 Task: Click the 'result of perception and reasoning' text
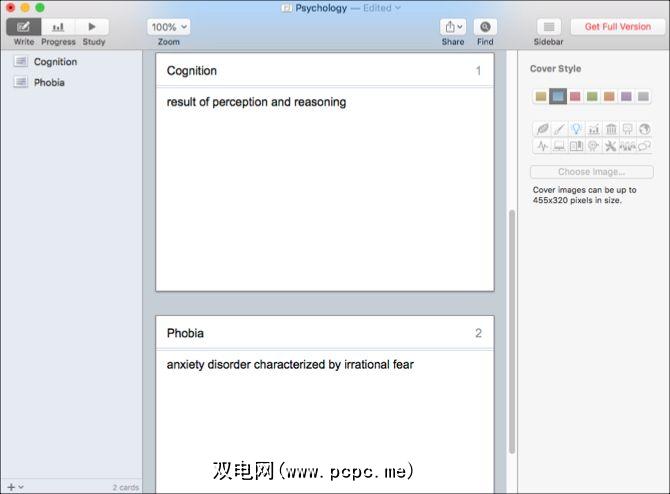pyautogui.click(x=256, y=102)
